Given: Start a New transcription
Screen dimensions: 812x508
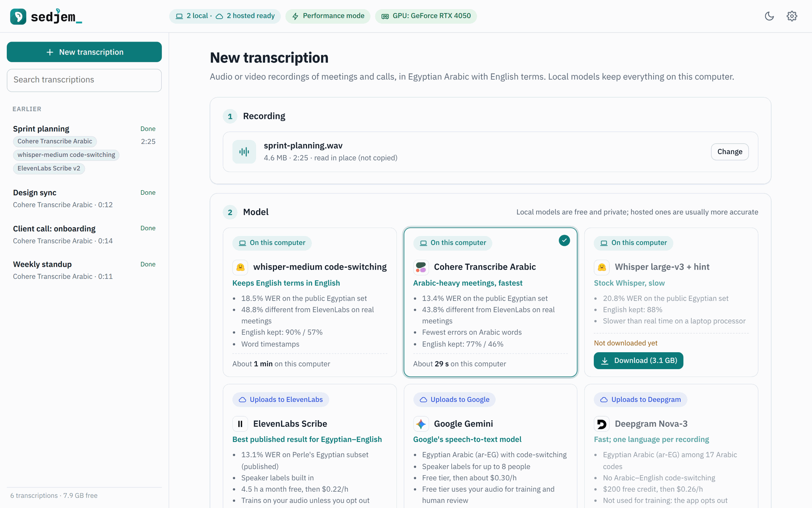Looking at the screenshot, I should point(84,52).
